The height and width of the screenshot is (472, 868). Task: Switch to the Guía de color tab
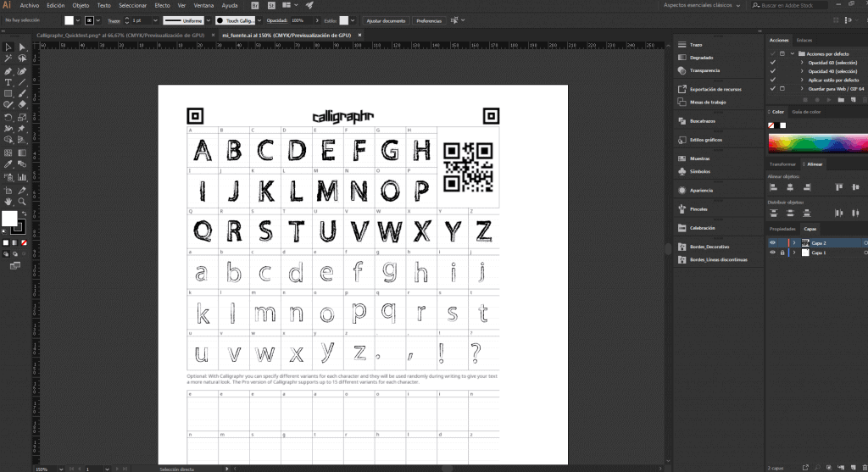pyautogui.click(x=806, y=112)
